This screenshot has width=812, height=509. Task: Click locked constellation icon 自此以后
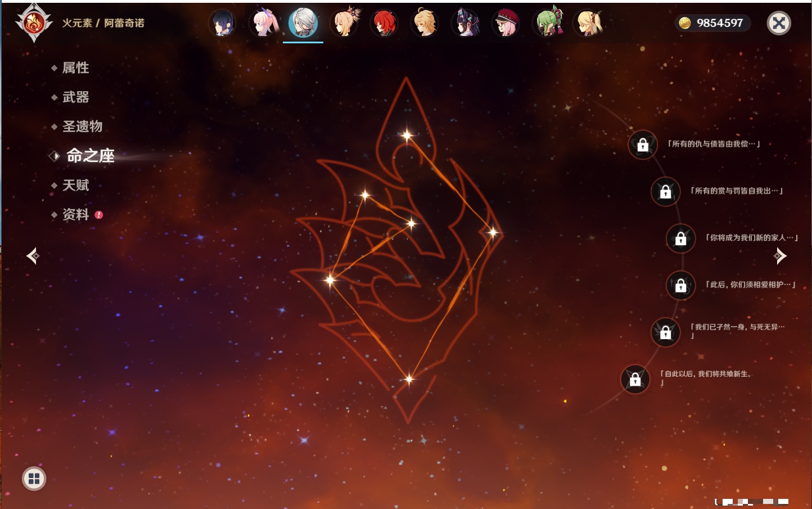coord(635,380)
